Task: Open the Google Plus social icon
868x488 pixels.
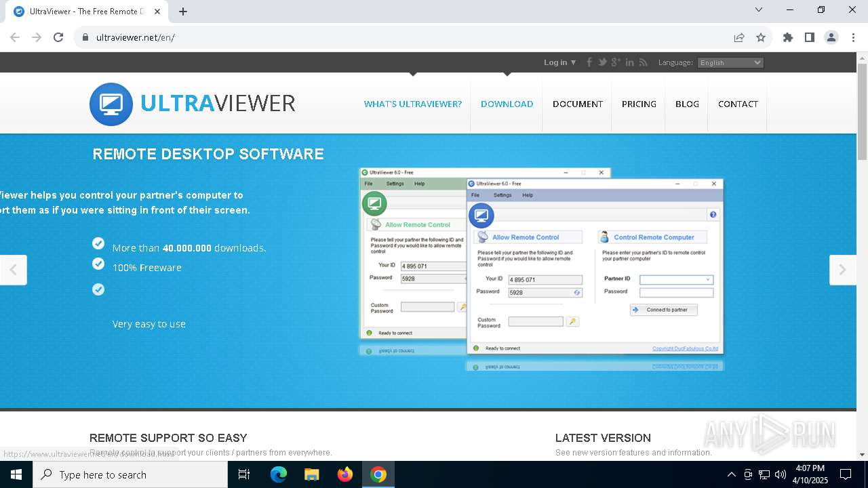Action: pos(616,62)
